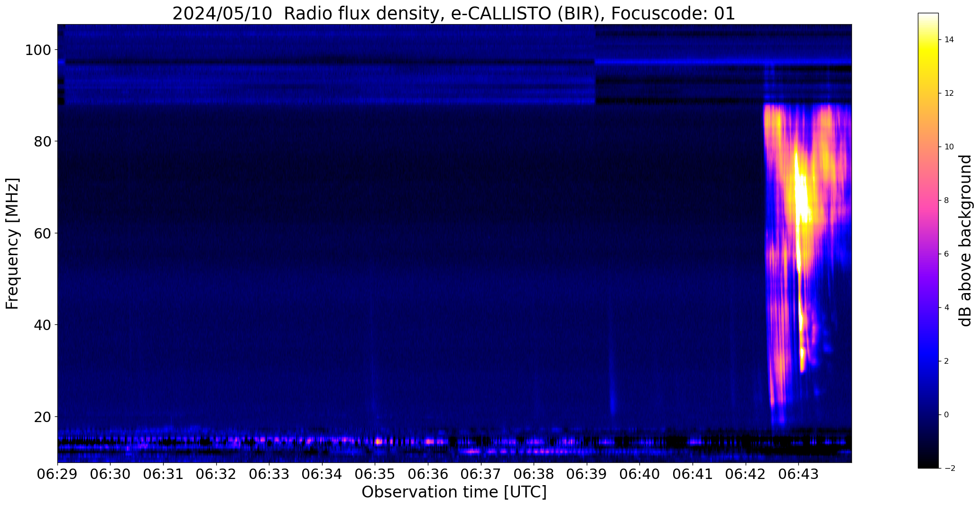This screenshot has width=980, height=506.
Task: Click the 14 colorbar tick label
Action: pyautogui.click(x=949, y=40)
